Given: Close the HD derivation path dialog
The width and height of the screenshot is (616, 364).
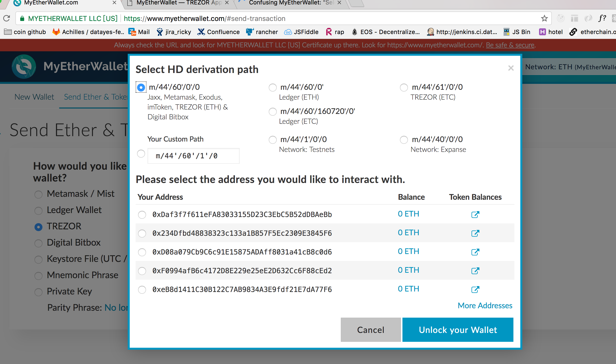Looking at the screenshot, I should (x=511, y=68).
